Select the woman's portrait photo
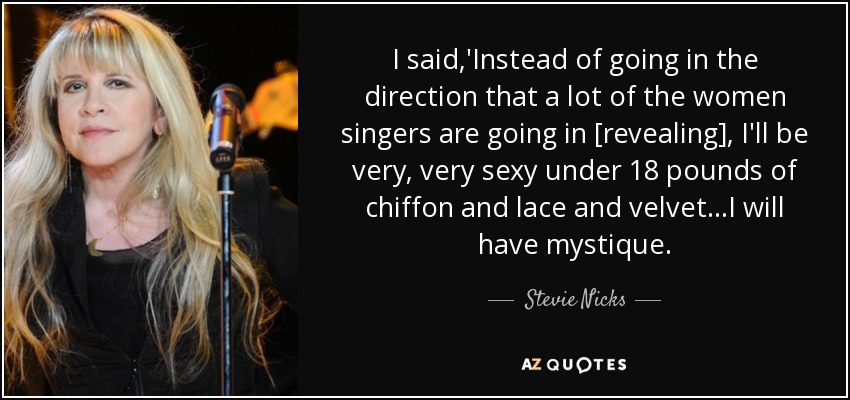The image size is (850, 400). (151, 200)
